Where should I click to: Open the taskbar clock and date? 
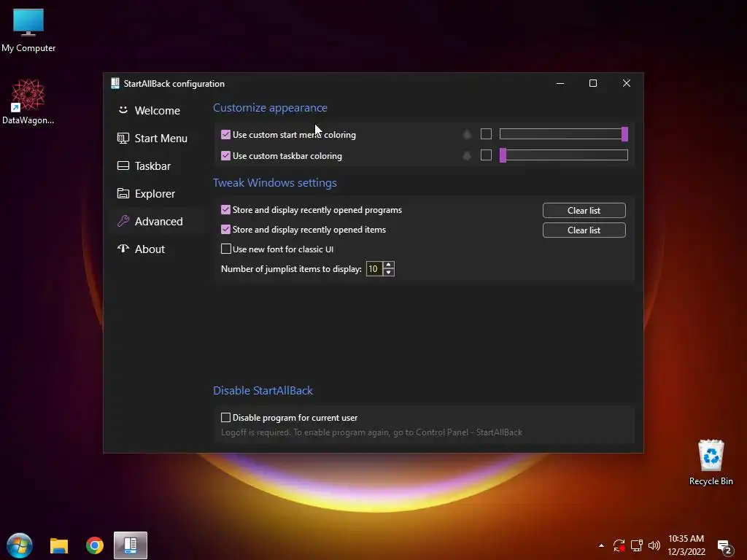point(686,545)
